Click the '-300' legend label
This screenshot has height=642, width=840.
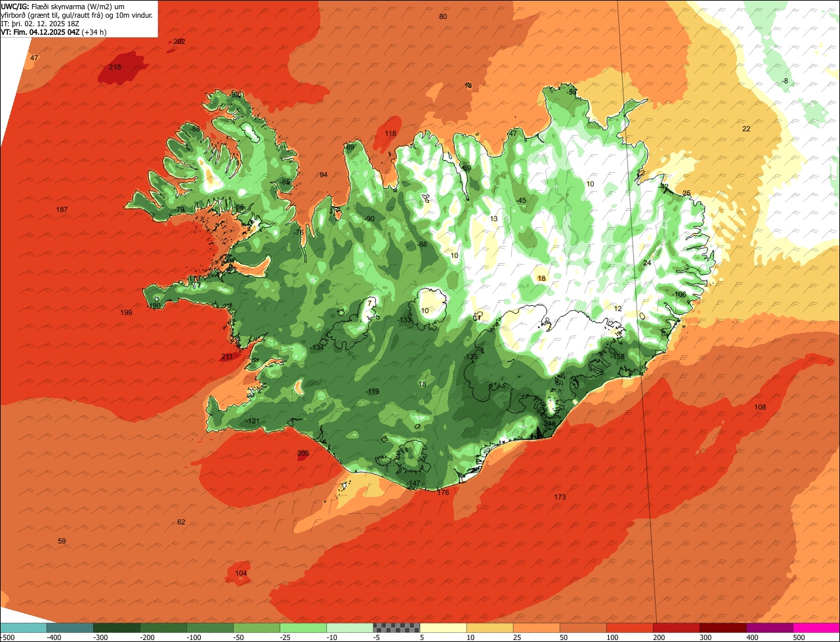click(100, 637)
